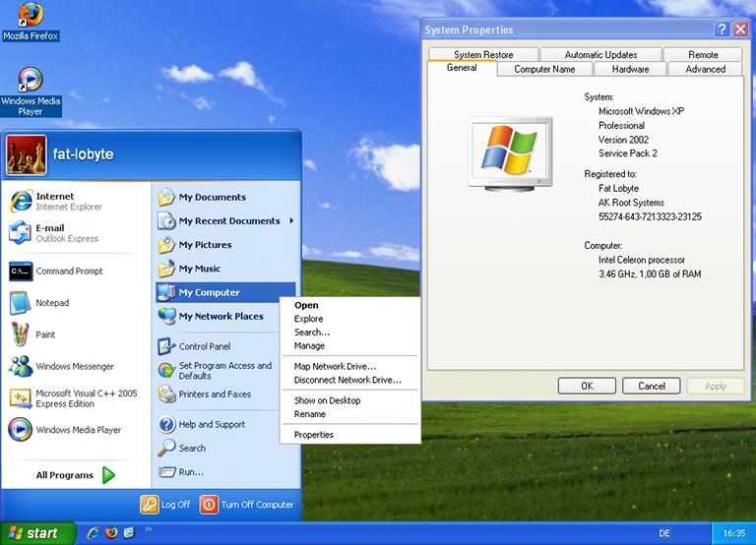This screenshot has width=756, height=545.
Task: Choose Properties from the context menu
Action: pyautogui.click(x=314, y=435)
